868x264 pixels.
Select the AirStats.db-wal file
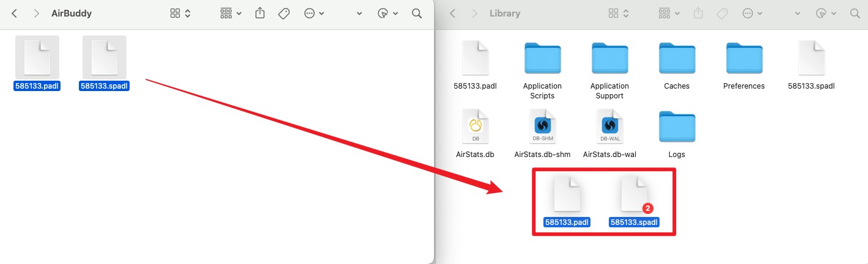609,127
